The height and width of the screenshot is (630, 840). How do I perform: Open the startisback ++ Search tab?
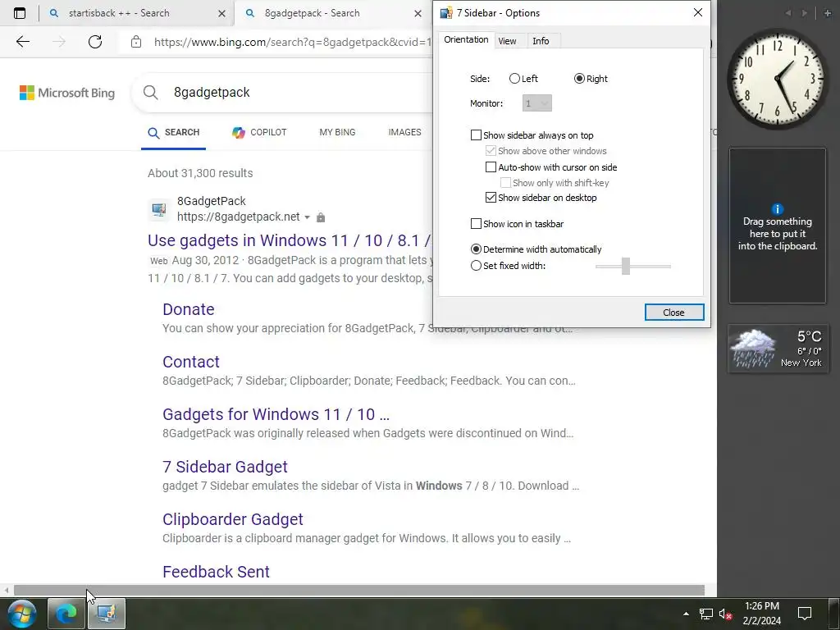pos(119,13)
